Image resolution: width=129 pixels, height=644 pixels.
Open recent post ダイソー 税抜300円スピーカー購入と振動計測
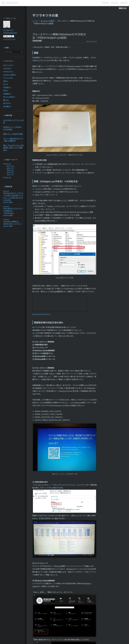click(13, 140)
